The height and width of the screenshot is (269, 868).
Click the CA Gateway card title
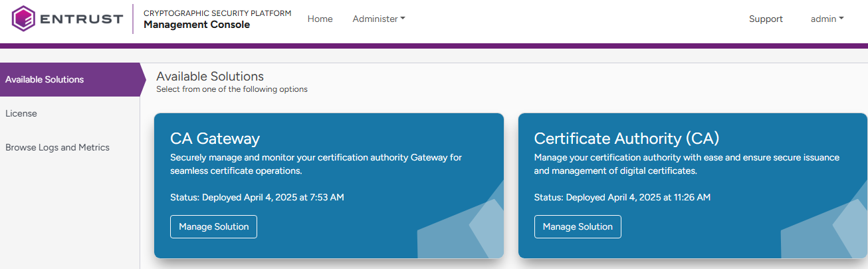[215, 138]
